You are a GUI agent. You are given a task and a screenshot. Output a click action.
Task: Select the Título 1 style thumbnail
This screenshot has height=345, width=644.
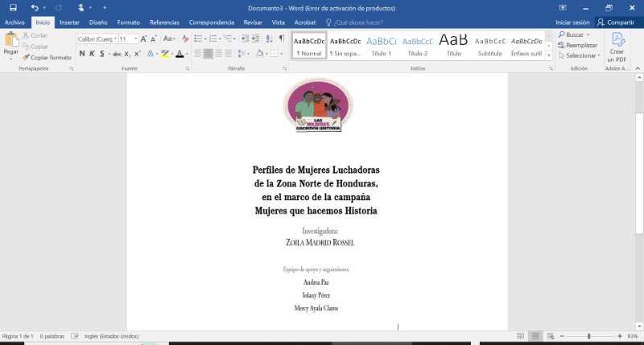(x=382, y=45)
